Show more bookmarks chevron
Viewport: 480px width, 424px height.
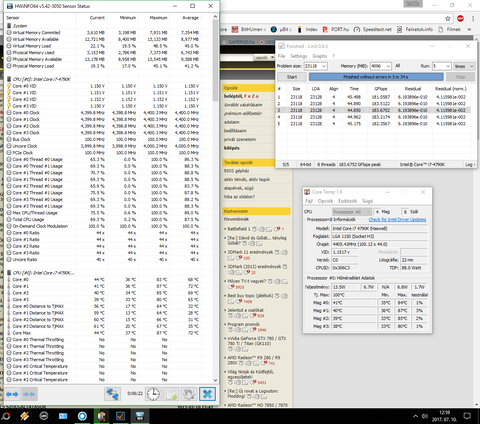[x=469, y=29]
